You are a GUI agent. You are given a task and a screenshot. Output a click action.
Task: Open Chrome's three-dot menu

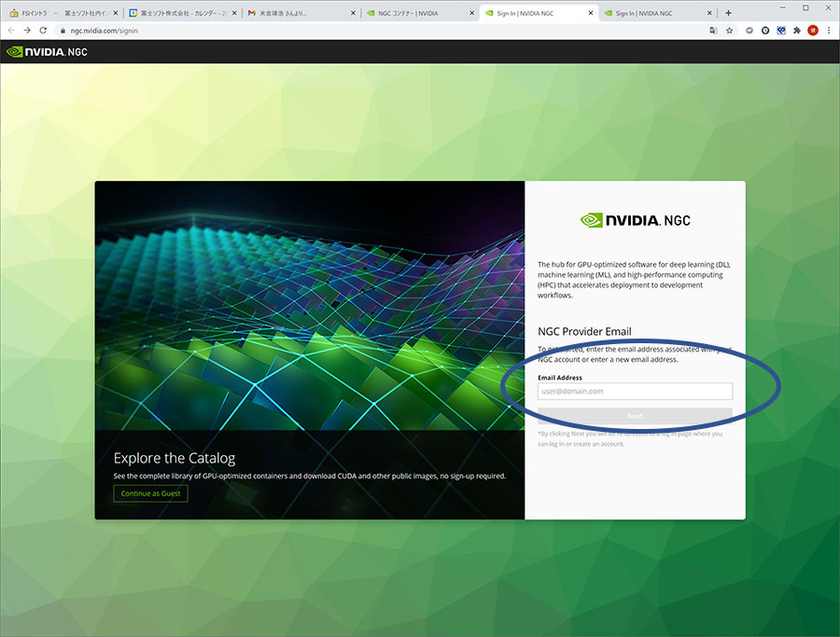pos(828,31)
